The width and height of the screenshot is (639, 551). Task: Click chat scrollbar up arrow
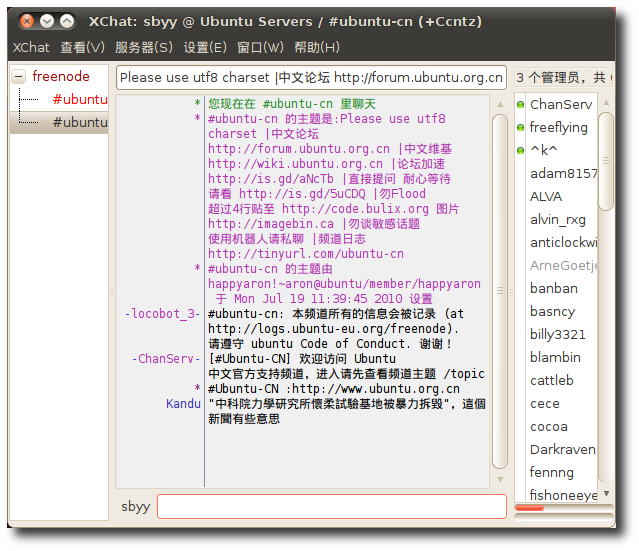[x=500, y=105]
